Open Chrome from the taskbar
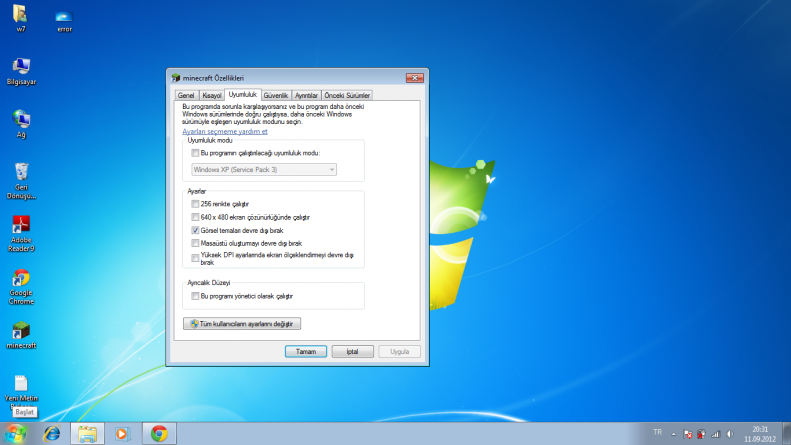This screenshot has width=791, height=445. click(159, 433)
